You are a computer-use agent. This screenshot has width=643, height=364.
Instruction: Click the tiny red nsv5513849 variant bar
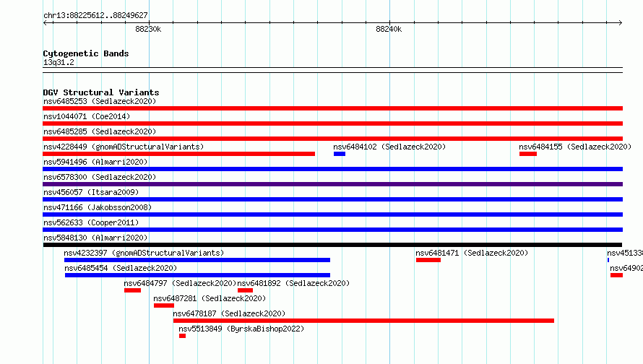click(x=183, y=336)
